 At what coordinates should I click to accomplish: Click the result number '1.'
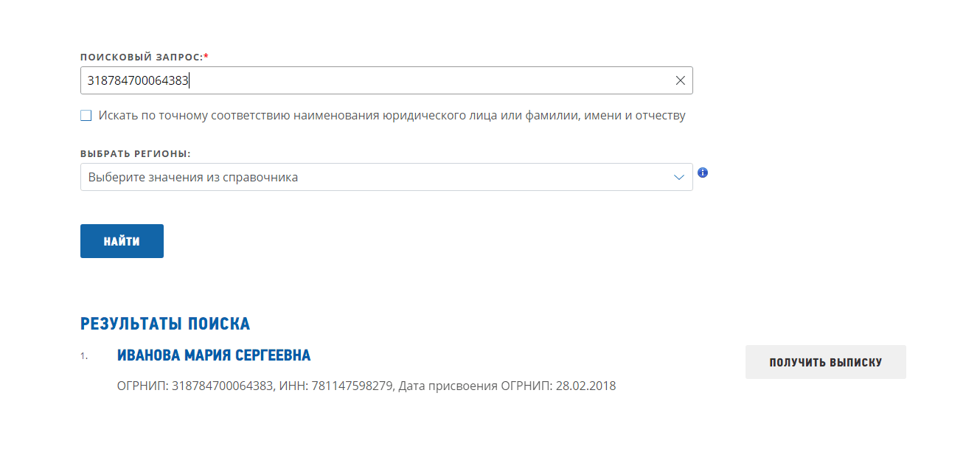[x=84, y=356]
